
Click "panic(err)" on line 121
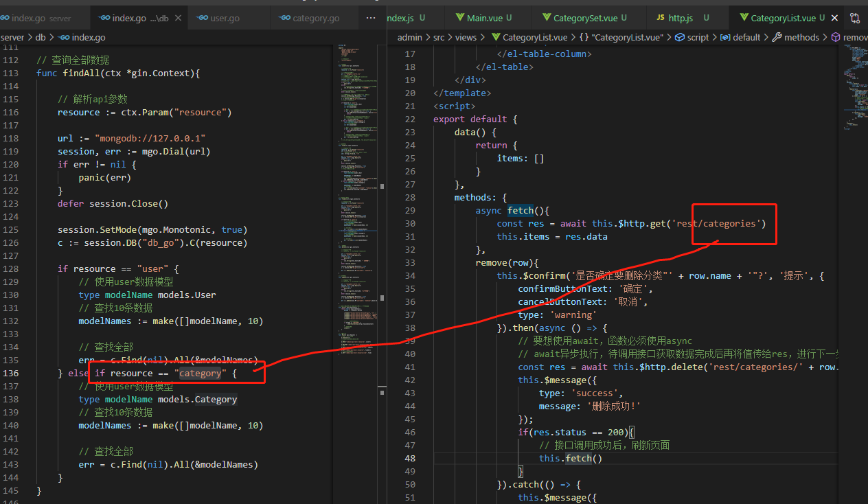pos(104,177)
